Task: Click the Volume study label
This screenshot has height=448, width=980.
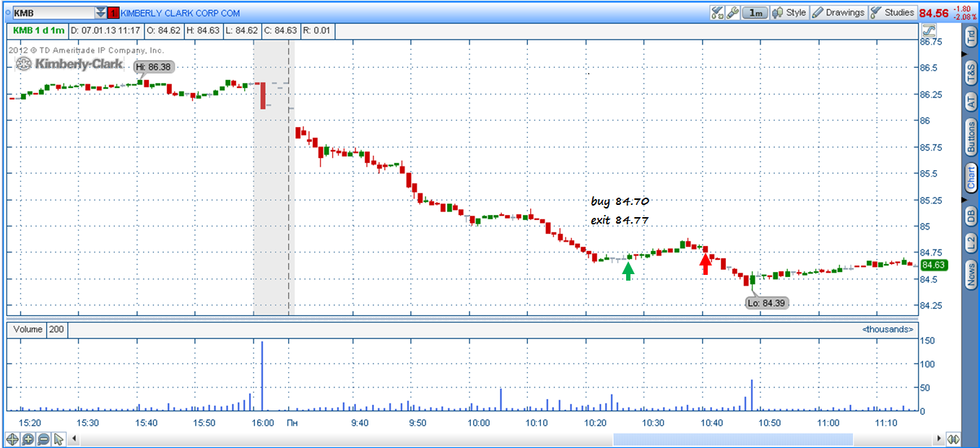Action: [x=27, y=330]
